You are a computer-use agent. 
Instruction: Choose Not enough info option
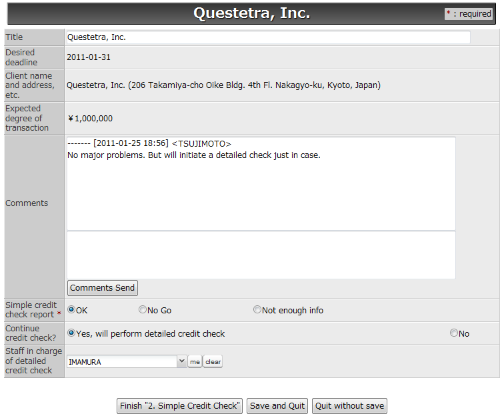point(257,310)
